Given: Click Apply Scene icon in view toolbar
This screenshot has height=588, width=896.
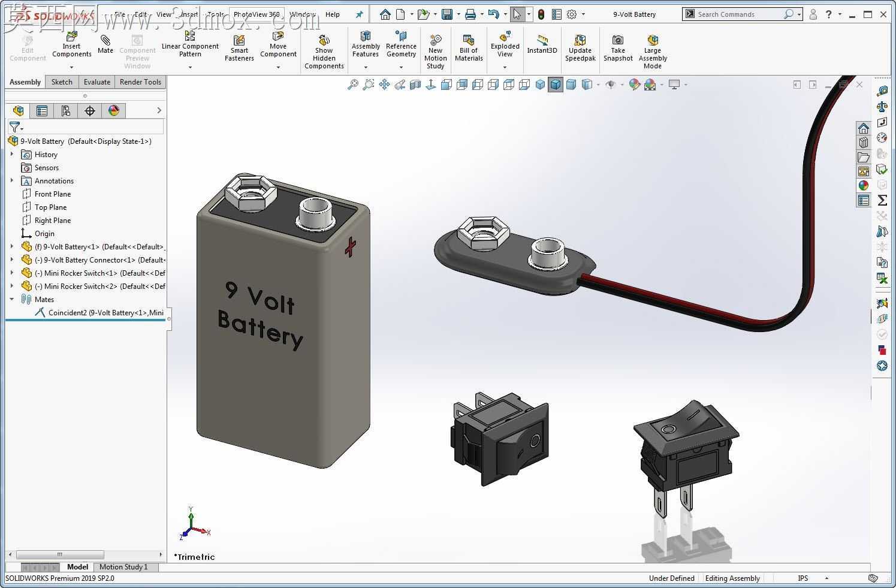Looking at the screenshot, I should (x=650, y=85).
